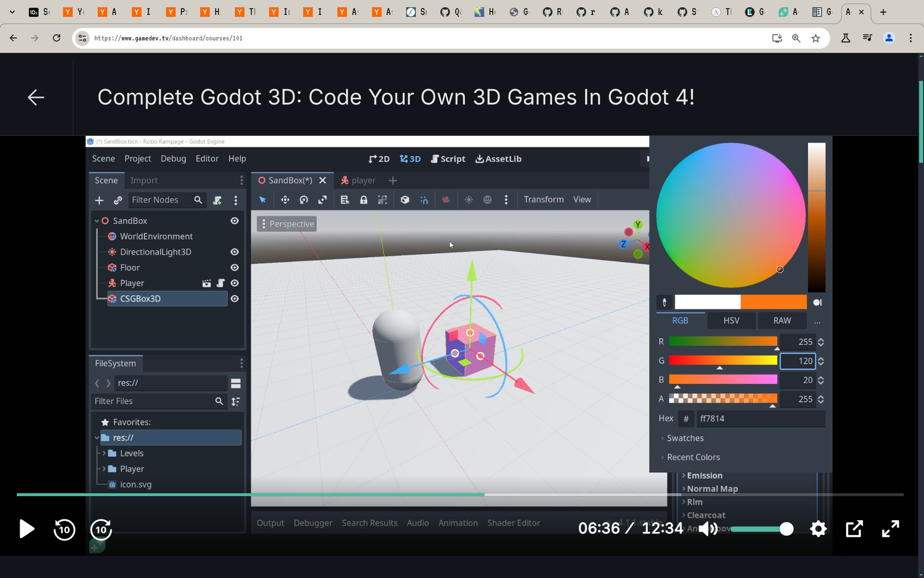Open the Project menu
924x578 pixels.
coord(137,159)
